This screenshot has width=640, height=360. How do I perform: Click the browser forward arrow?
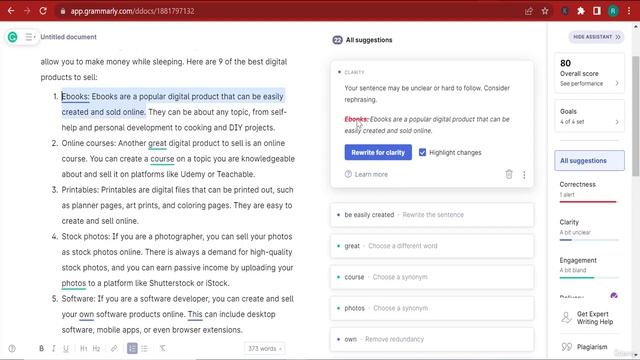point(27,11)
